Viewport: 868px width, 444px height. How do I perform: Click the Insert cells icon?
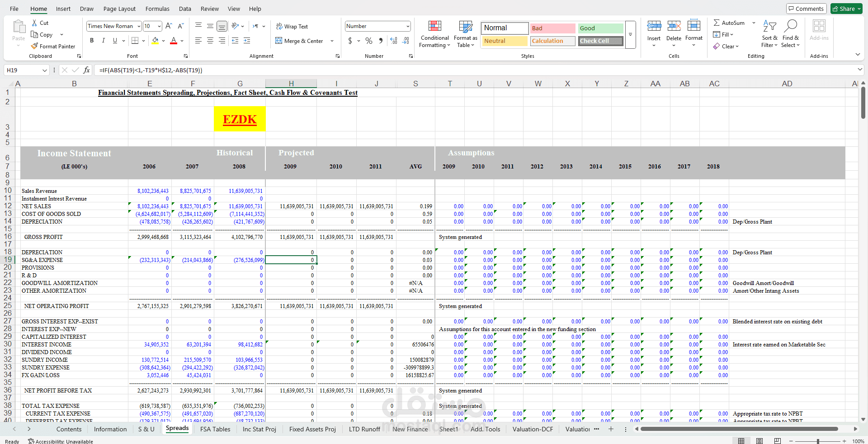(654, 26)
